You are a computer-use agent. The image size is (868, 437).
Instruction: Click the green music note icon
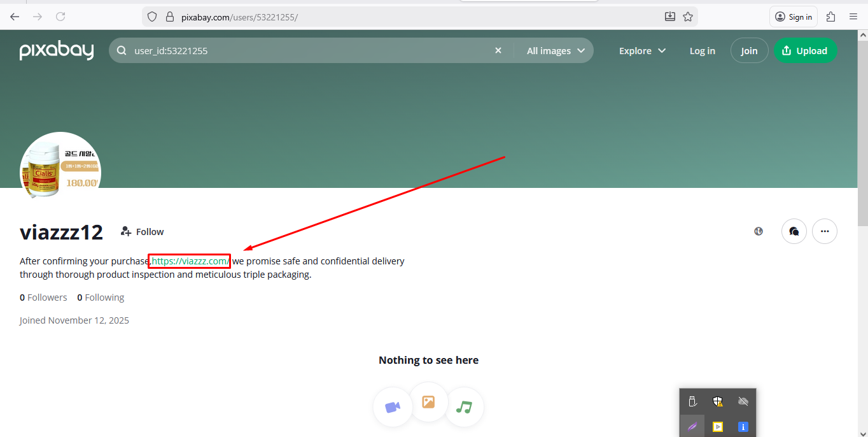[x=465, y=406]
